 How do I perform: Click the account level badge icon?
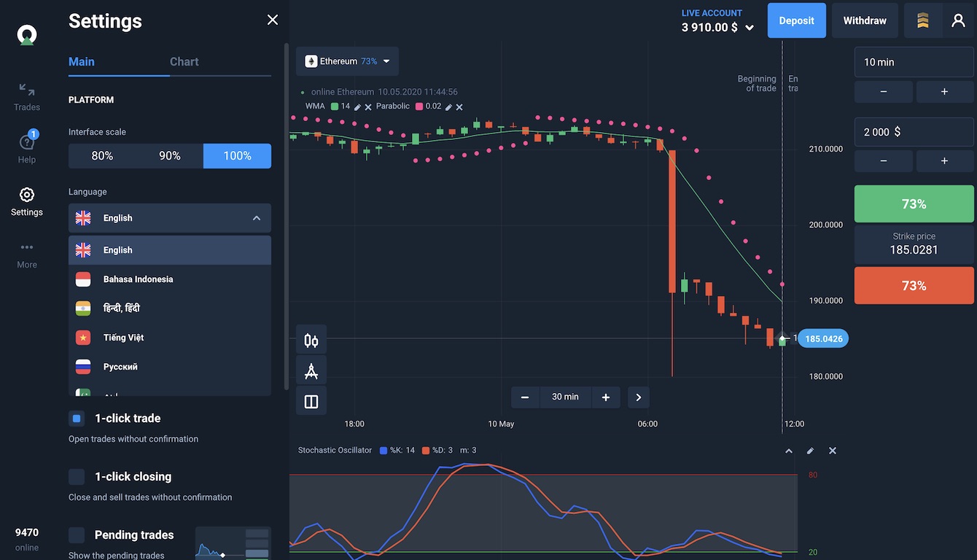pyautogui.click(x=922, y=20)
